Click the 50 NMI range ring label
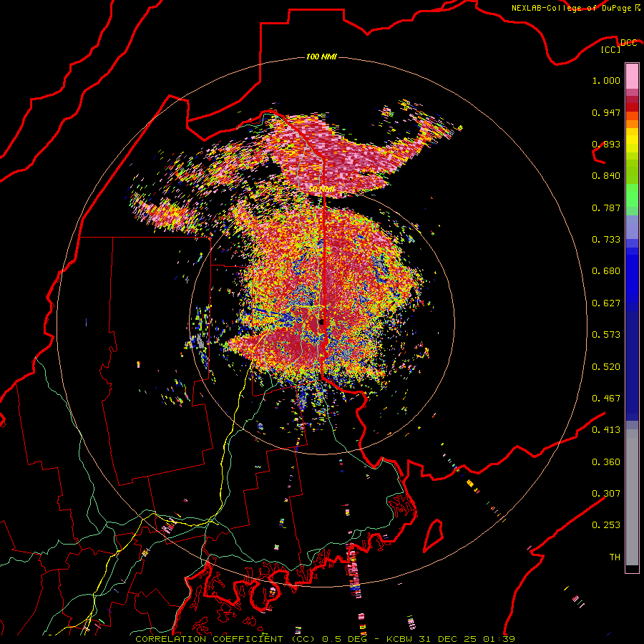 [x=321, y=189]
